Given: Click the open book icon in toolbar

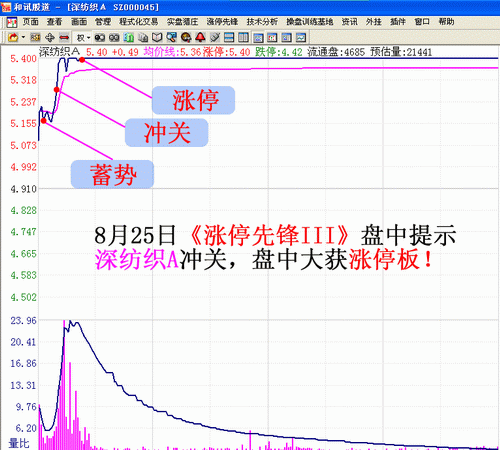Looking at the screenshot, I should (157, 37).
